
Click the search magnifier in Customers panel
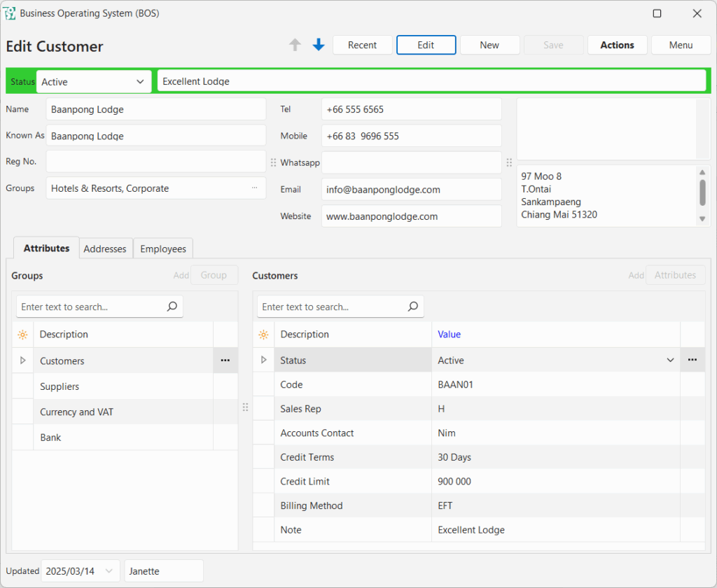point(413,307)
